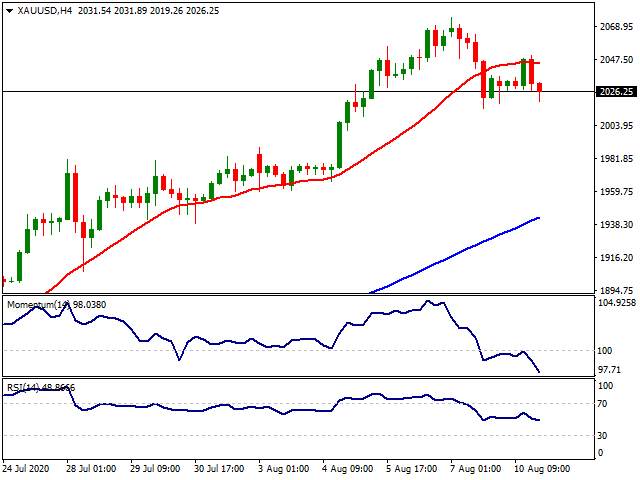Click the 3 Aug 01:00 time label
This screenshot has width=640, height=480.
(x=283, y=468)
